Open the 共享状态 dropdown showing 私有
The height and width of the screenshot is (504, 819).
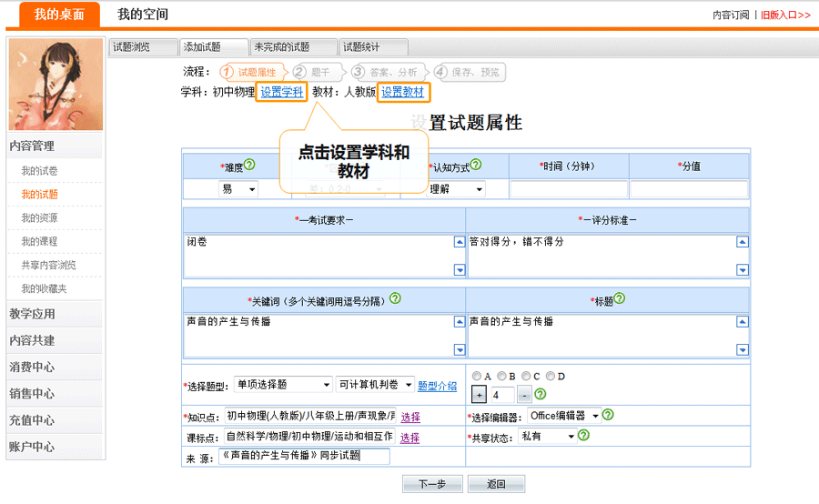547,437
